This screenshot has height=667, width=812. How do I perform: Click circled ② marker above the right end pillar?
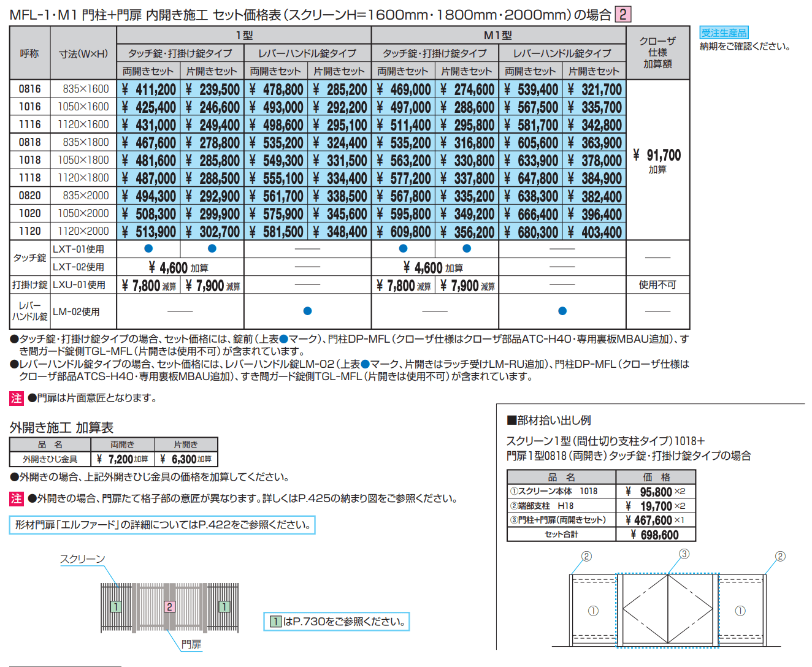[780, 556]
